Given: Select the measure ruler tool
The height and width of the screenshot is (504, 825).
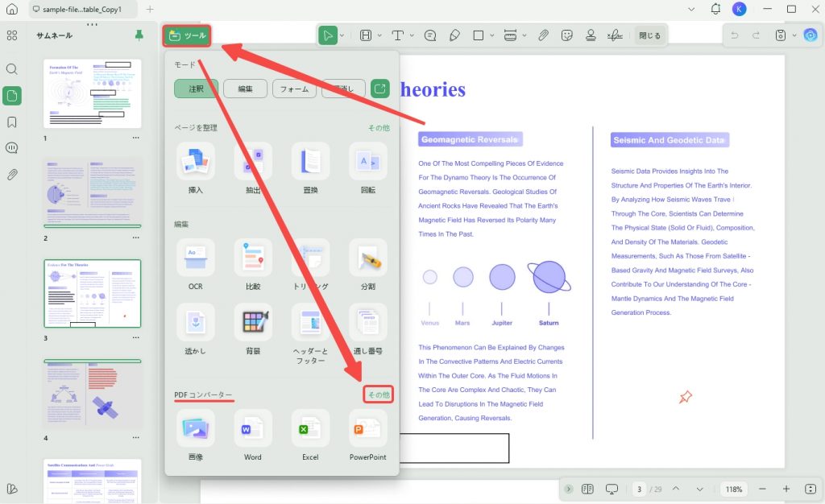Looking at the screenshot, I should pyautogui.click(x=510, y=35).
